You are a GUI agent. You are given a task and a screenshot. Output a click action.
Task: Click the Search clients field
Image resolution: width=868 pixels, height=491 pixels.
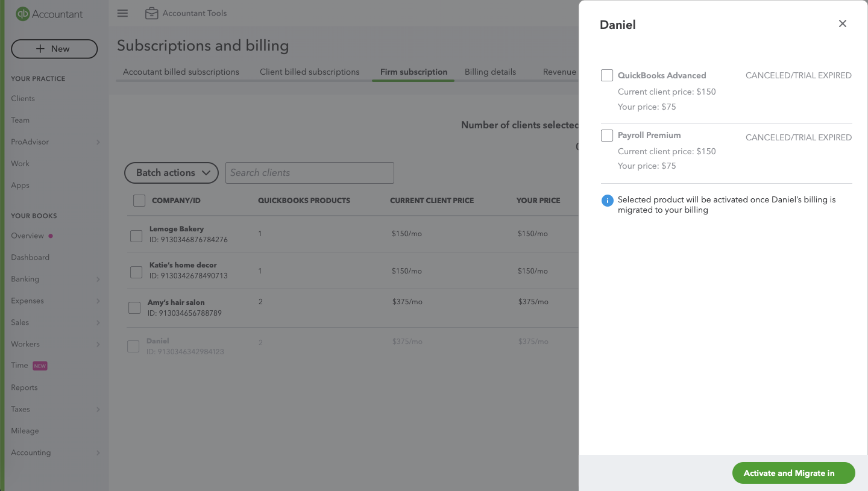point(310,173)
